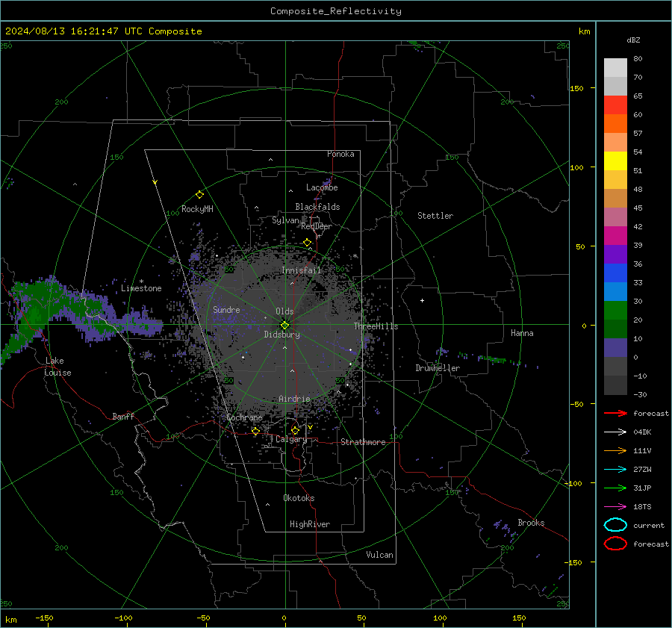Click the yellow radar-center marker at Olds
Viewport: 672px width, 628px height.
coord(285,325)
